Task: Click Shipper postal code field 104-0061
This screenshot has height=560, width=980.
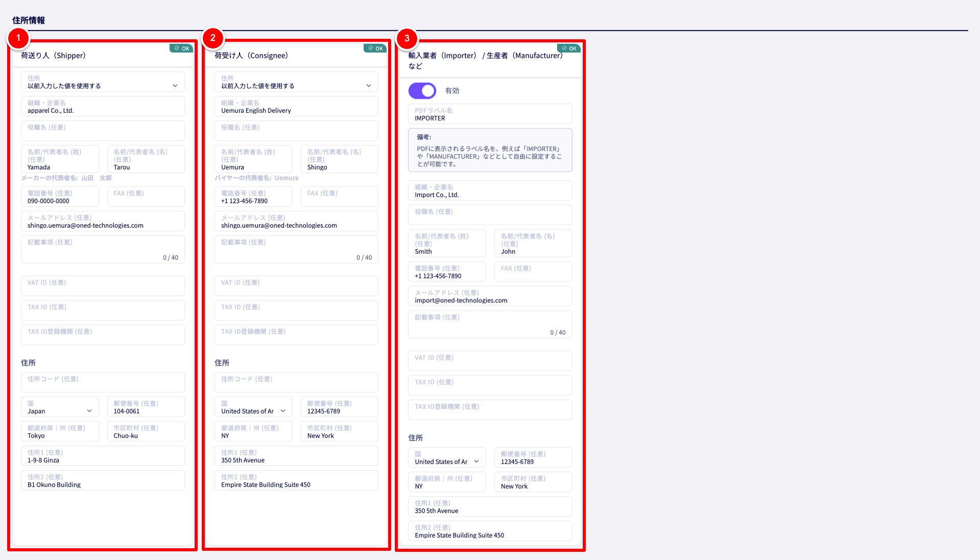Action: click(146, 407)
